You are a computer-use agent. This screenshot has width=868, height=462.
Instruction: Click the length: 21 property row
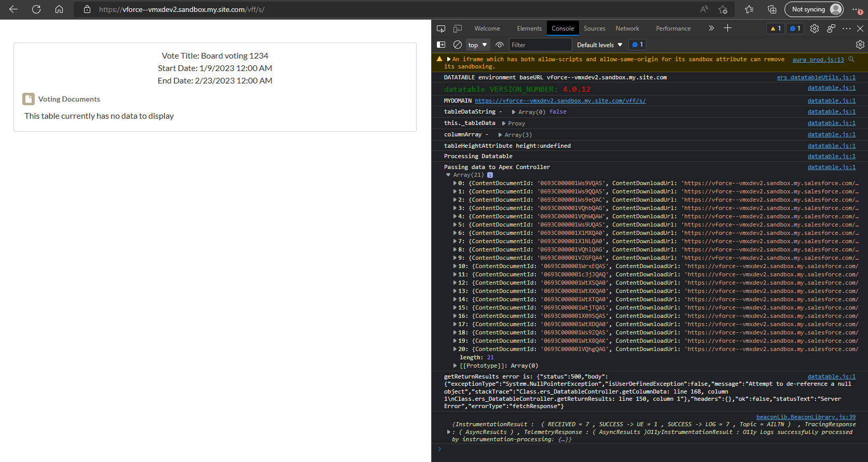coord(476,357)
